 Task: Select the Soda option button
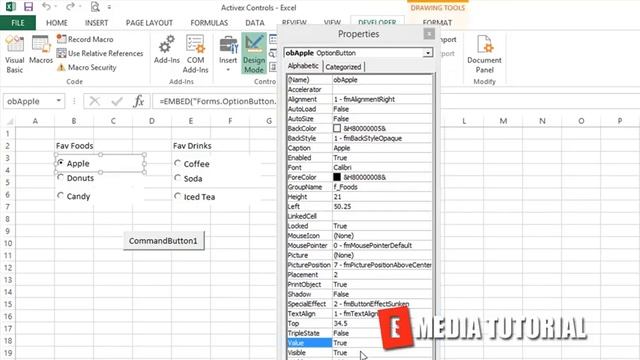click(177, 178)
